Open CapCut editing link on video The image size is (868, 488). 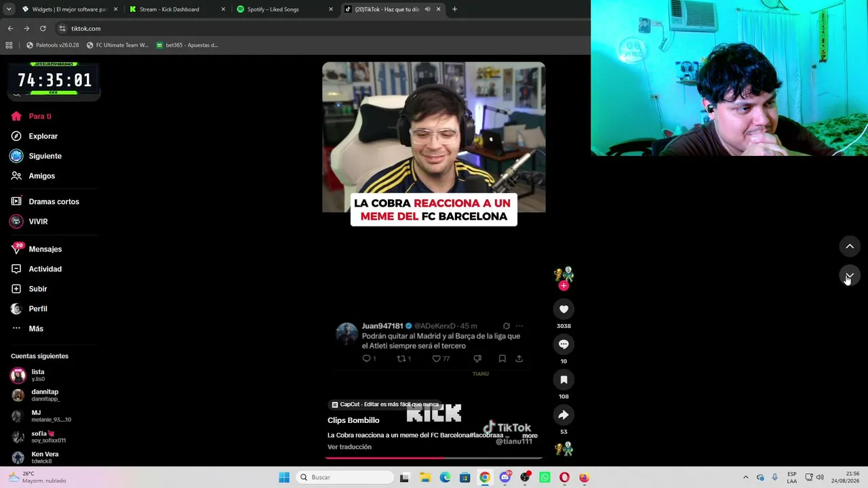pos(385,405)
